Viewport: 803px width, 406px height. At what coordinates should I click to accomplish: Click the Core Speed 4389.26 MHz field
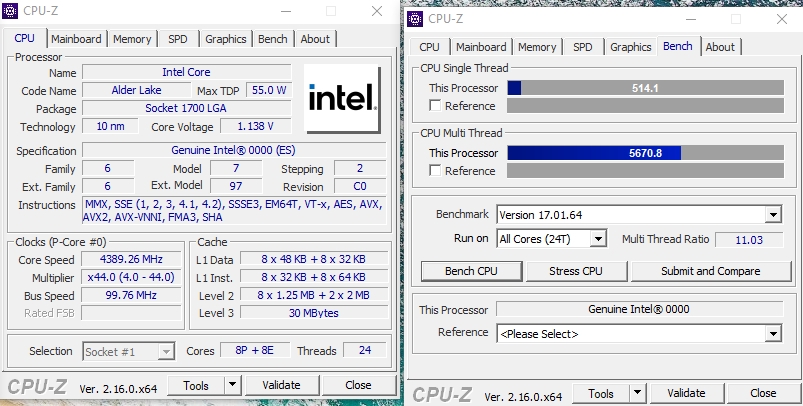click(x=131, y=259)
